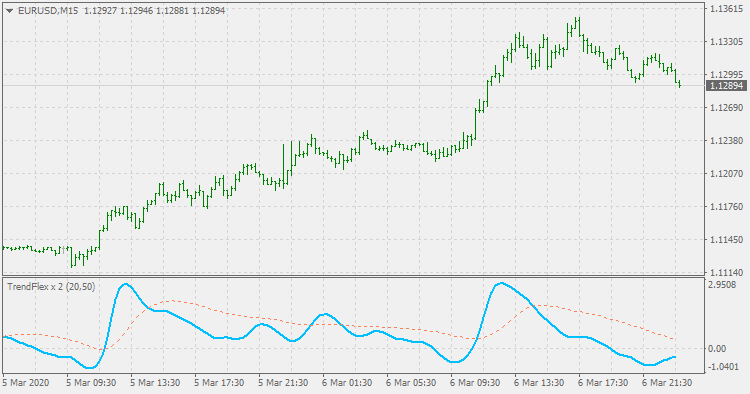
Task: Click the 1.12070 price scale label
Action: (727, 174)
